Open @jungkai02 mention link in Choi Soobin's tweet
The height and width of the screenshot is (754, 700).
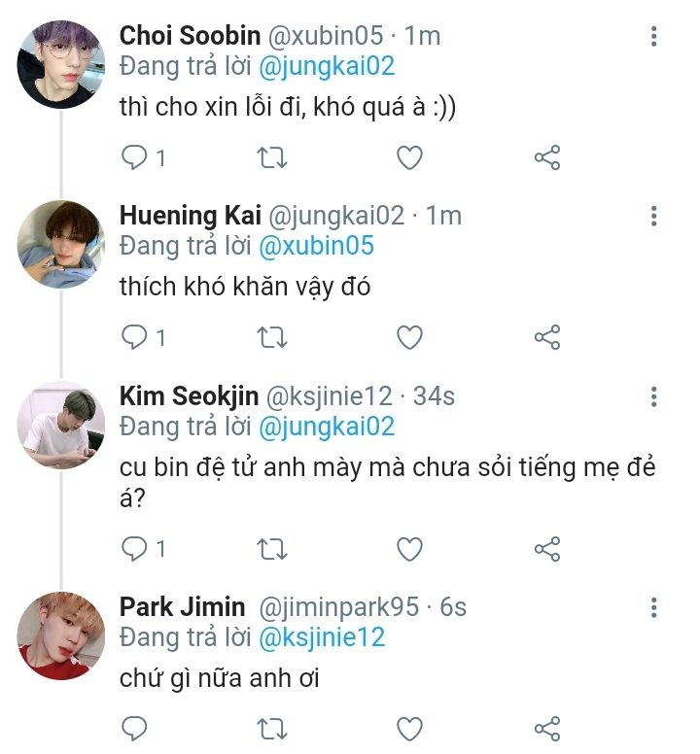(x=326, y=66)
